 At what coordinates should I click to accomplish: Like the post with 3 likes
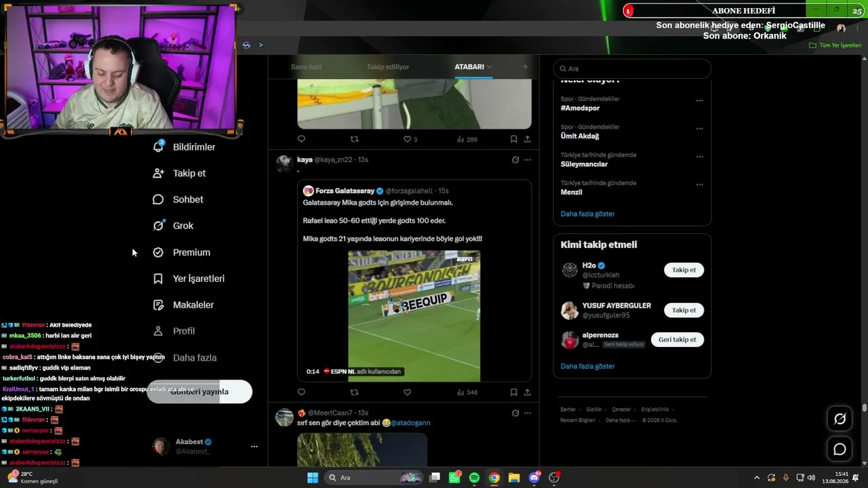410,139
